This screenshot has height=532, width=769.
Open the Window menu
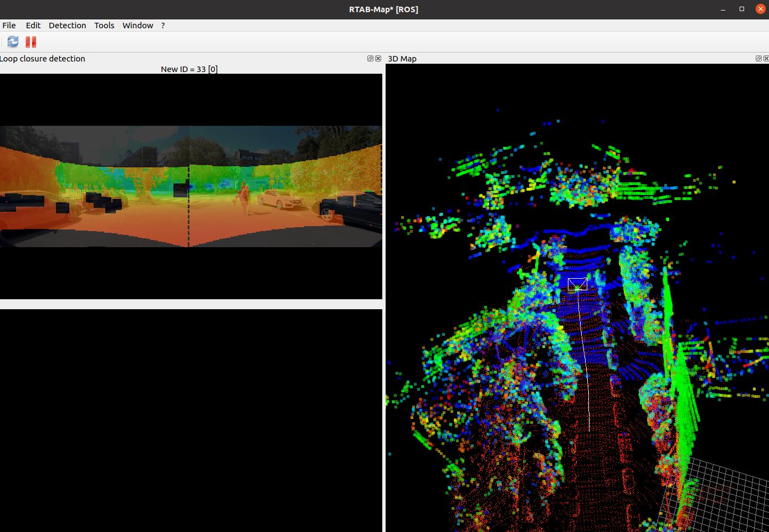point(137,25)
